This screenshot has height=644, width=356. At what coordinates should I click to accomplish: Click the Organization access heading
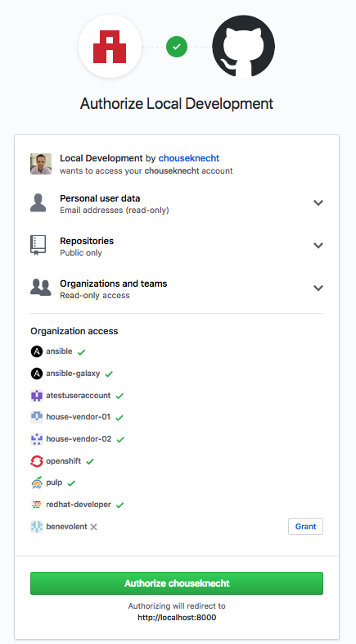tap(74, 331)
